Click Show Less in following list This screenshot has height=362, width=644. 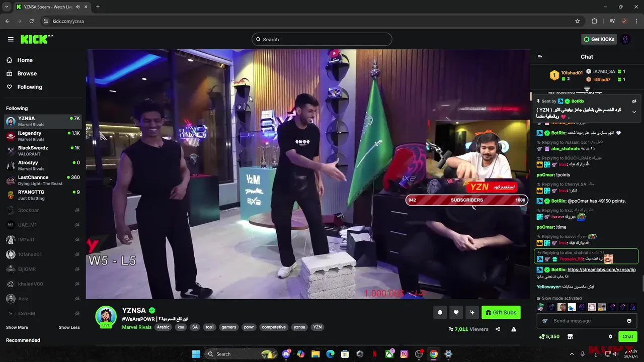tap(69, 327)
